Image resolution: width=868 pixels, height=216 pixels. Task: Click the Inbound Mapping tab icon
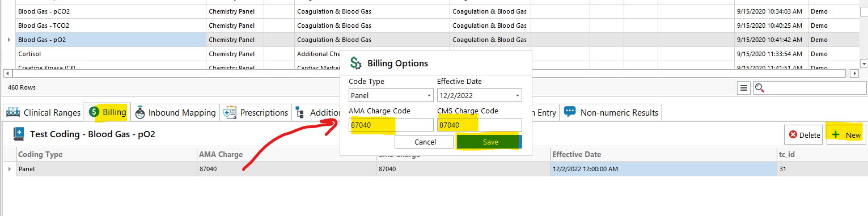(x=139, y=112)
